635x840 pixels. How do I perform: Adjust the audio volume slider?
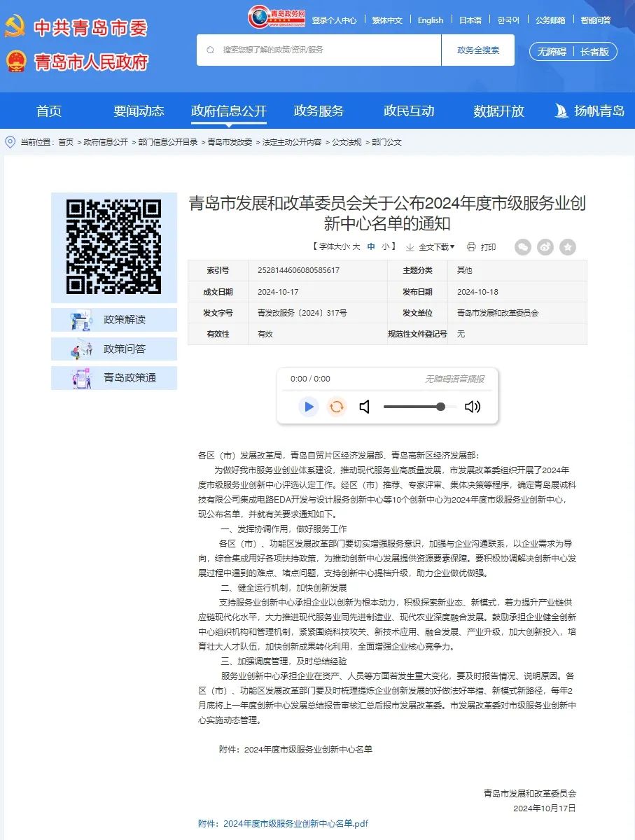420,407
